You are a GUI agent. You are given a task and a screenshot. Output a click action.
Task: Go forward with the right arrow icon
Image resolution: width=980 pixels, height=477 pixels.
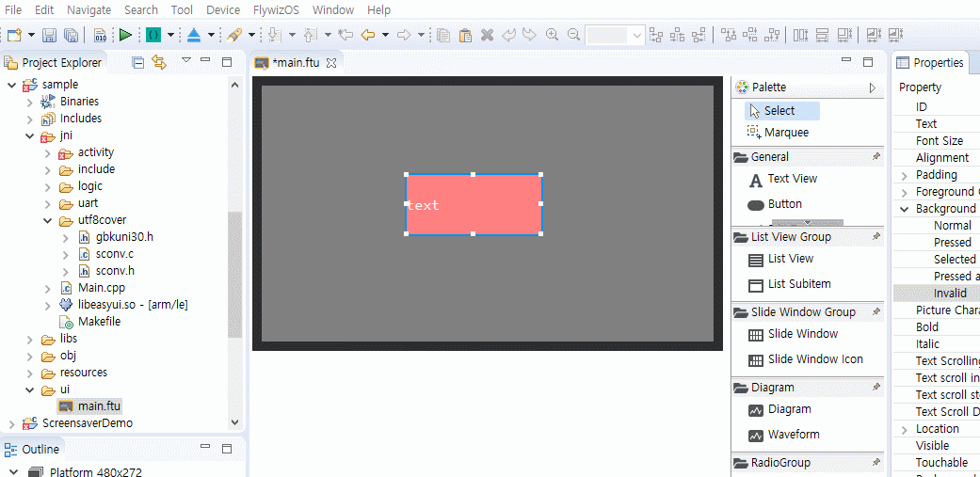404,35
